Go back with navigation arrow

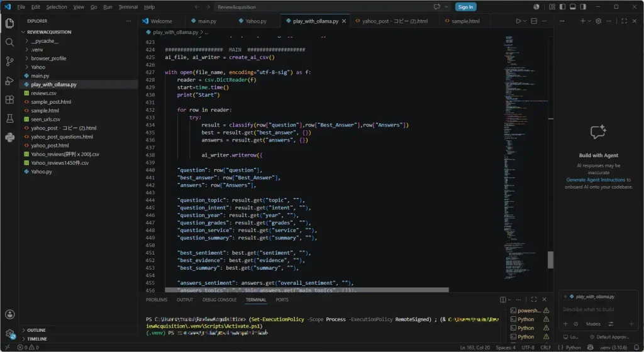coord(197,7)
